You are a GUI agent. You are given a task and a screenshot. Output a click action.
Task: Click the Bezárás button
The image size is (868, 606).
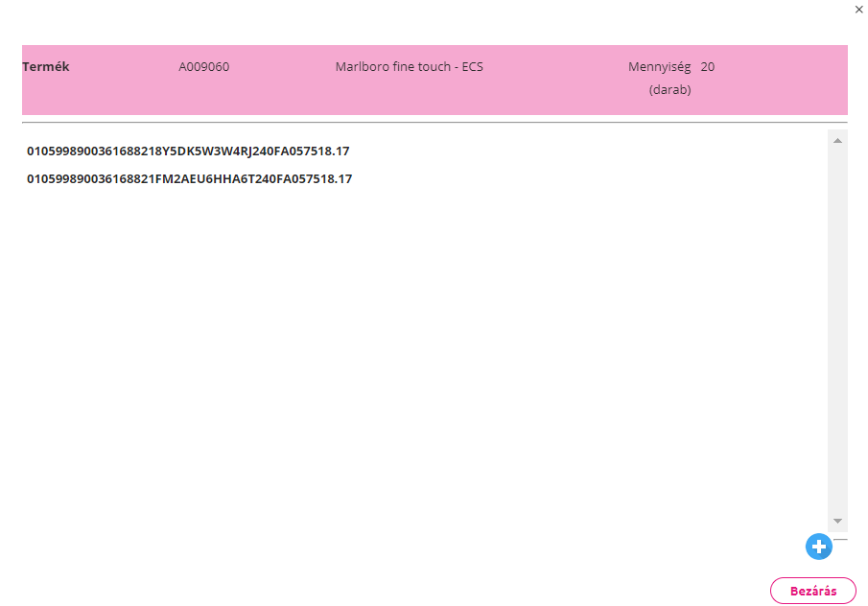pyautogui.click(x=812, y=591)
